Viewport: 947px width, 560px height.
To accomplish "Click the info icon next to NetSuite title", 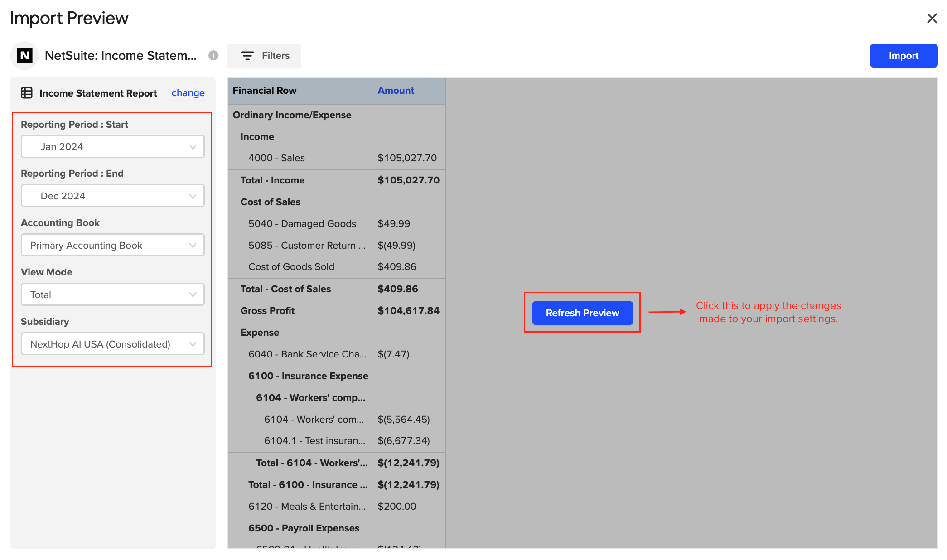I will coord(213,55).
